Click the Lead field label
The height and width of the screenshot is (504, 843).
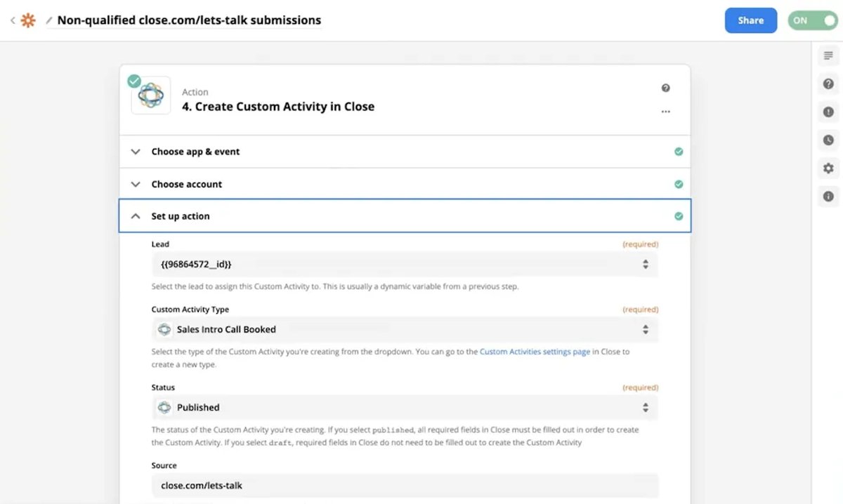(x=160, y=244)
